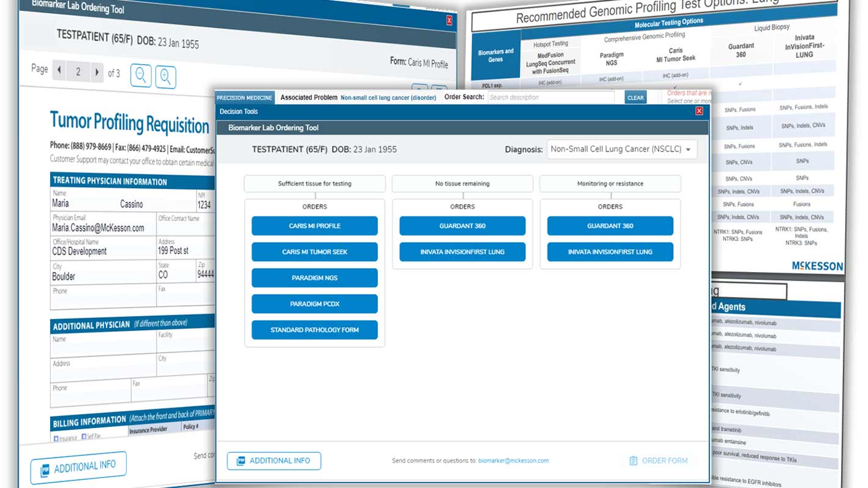
Task: Order Caris MI Tumor Seek
Action: point(314,252)
